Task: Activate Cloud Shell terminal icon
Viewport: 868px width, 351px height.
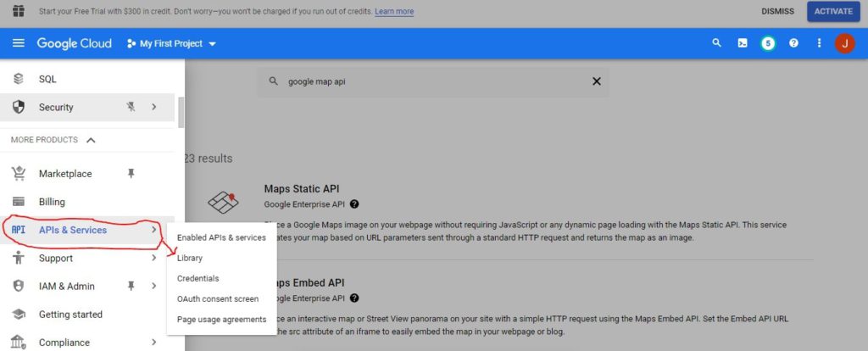Action: (x=743, y=43)
